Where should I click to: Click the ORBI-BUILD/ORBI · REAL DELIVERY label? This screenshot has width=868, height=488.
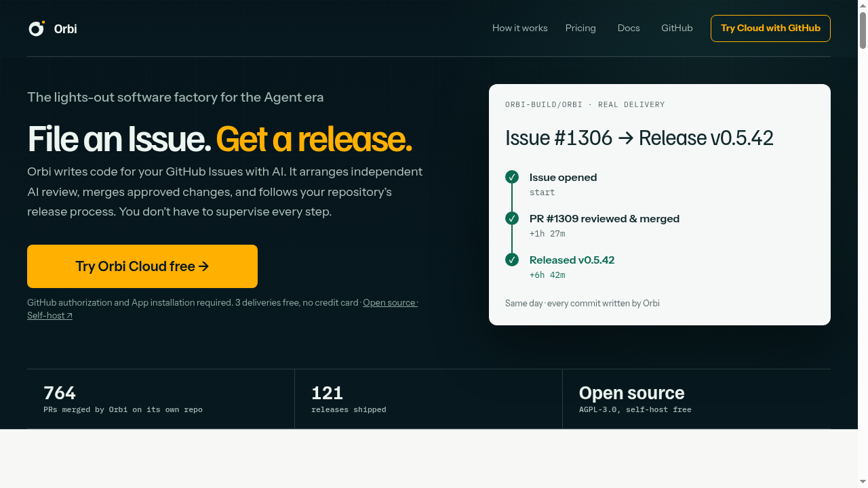click(585, 104)
